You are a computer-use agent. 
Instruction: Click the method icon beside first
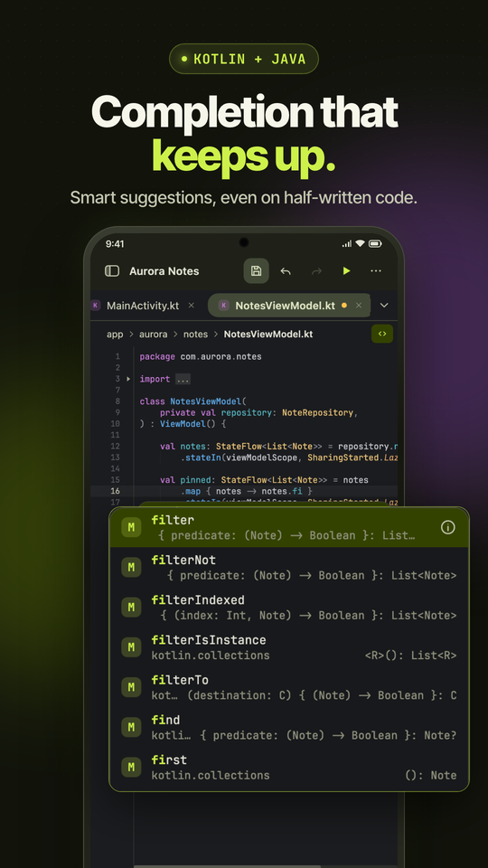click(x=131, y=767)
